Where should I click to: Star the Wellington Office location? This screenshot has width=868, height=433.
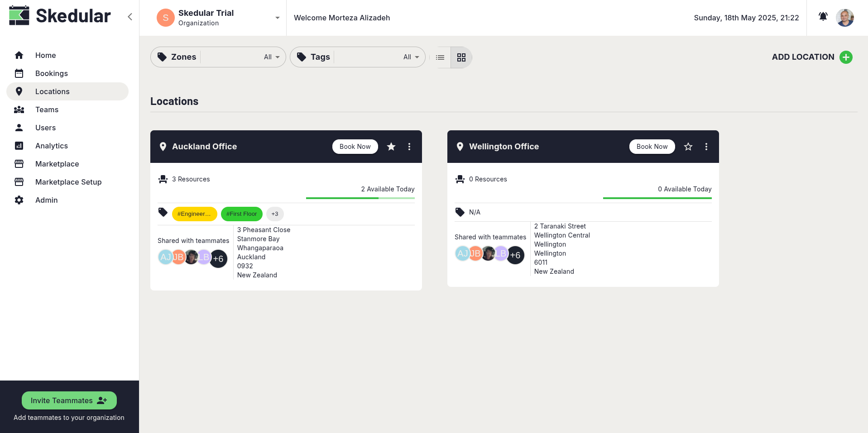pos(688,146)
